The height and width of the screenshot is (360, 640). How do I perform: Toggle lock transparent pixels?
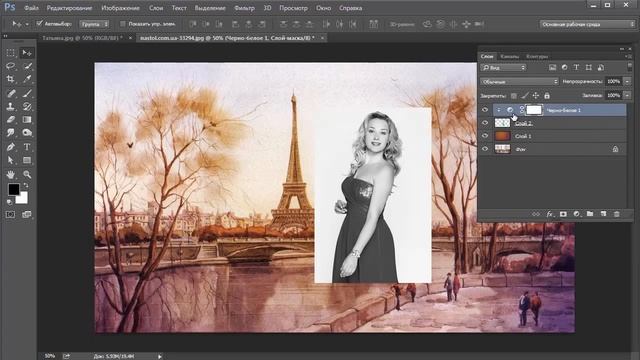(x=514, y=96)
